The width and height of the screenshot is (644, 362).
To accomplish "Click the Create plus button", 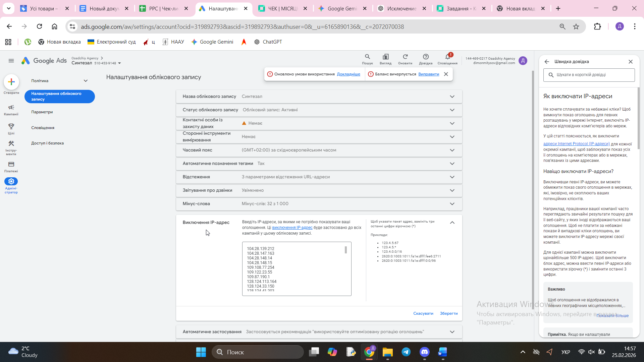I will pos(11,82).
